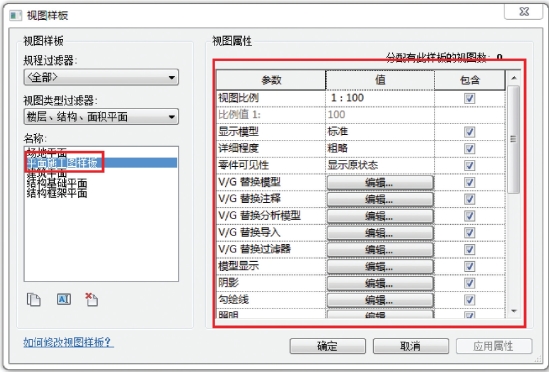Edit V/G 替换模型 overrides
The width and height of the screenshot is (549, 372).
380,182
